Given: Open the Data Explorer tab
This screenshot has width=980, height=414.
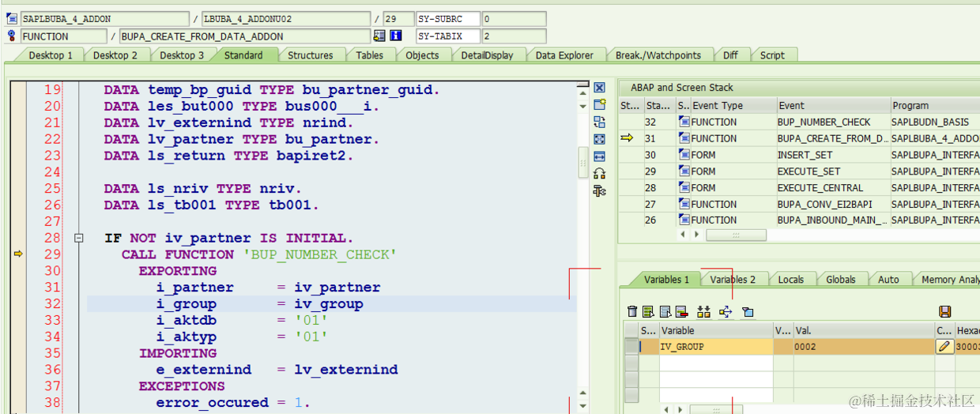Looking at the screenshot, I should pos(564,55).
